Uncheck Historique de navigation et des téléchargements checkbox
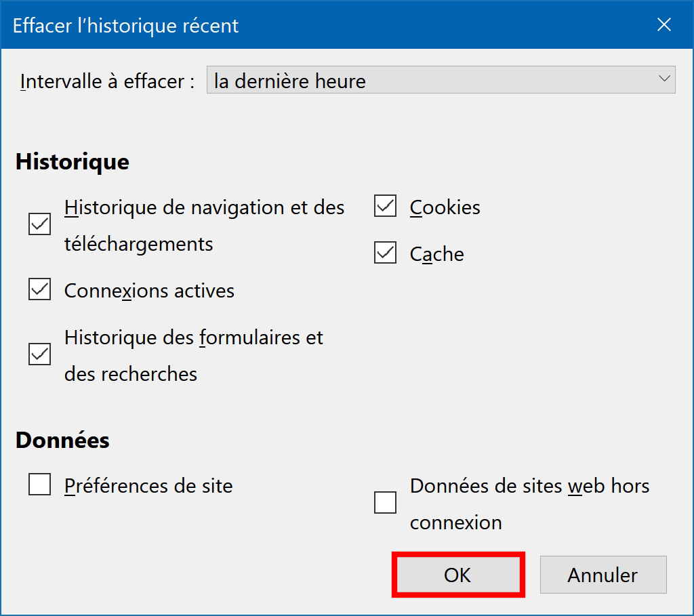This screenshot has width=694, height=616. click(x=40, y=224)
